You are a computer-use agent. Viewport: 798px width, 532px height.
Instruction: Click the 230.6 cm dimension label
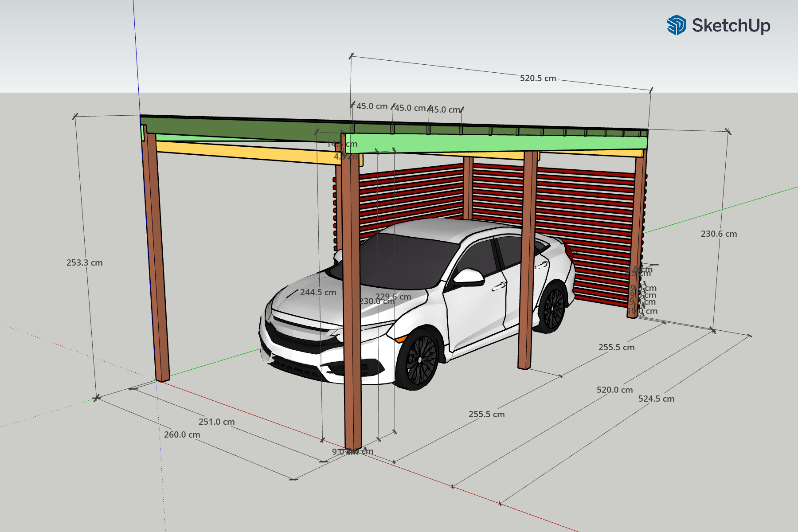(x=719, y=234)
